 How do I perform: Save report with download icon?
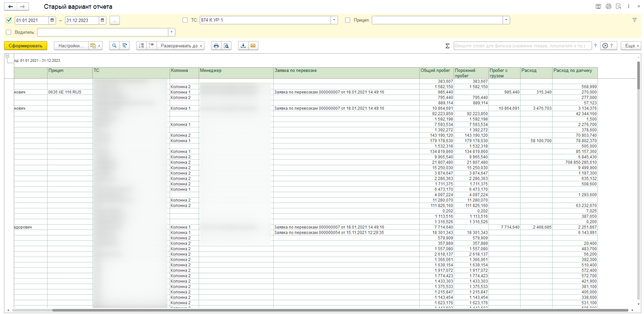click(243, 46)
